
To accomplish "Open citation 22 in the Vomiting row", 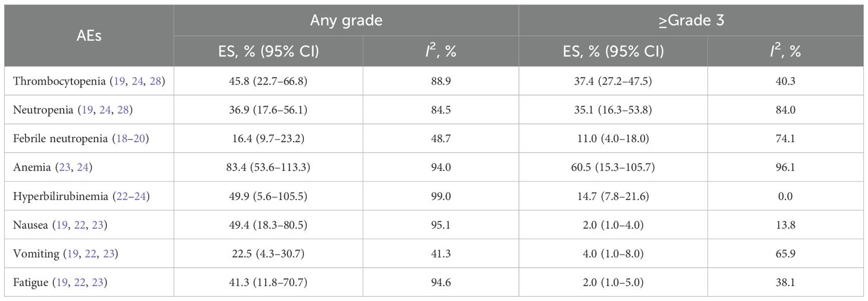I will [x=92, y=254].
